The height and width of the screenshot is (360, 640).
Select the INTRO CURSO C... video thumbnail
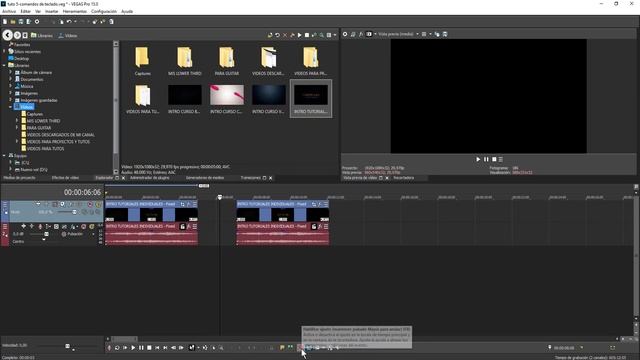pyautogui.click(x=227, y=99)
